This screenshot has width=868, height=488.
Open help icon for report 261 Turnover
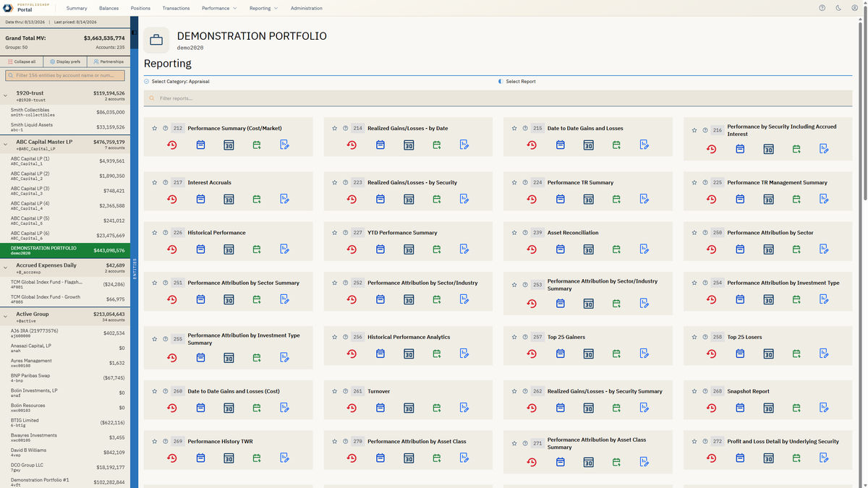coord(345,391)
